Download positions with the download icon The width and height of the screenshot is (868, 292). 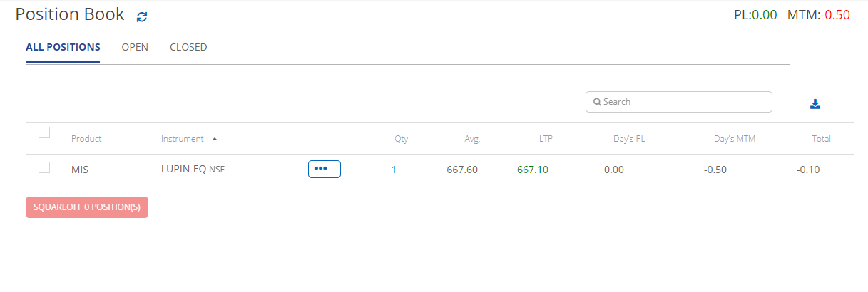[x=815, y=104]
